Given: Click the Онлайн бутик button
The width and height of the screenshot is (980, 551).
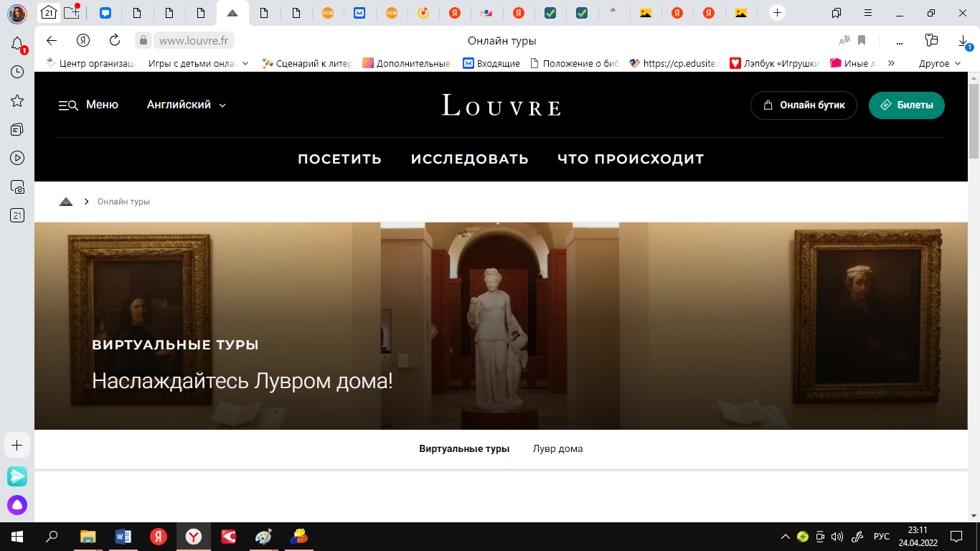Looking at the screenshot, I should coord(804,105).
